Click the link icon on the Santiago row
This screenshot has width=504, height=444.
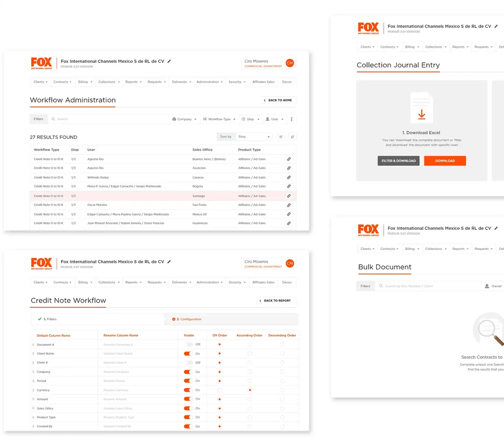point(288,196)
